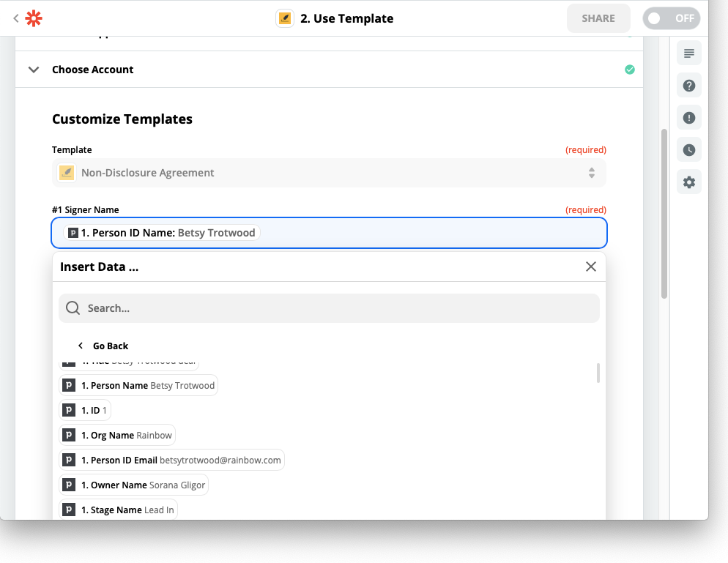Click the Pipedrive icon beside Person Name
The height and width of the screenshot is (563, 728).
pyautogui.click(x=69, y=385)
